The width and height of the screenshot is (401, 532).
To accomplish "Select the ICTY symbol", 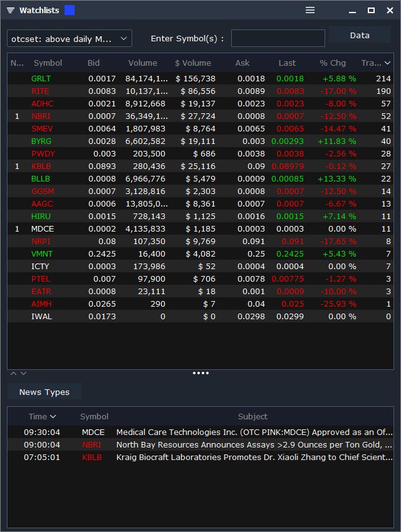I will coord(40,267).
